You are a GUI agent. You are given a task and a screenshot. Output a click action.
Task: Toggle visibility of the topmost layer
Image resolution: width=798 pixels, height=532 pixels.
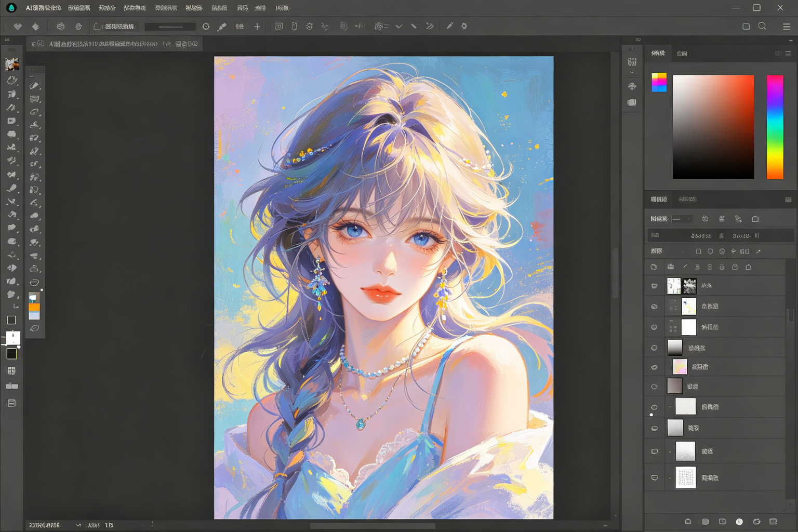(x=654, y=286)
